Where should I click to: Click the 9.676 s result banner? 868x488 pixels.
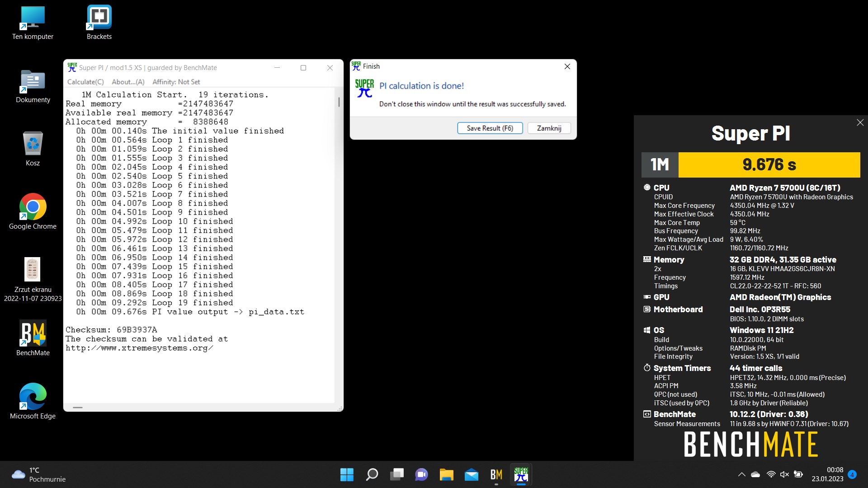tap(769, 164)
